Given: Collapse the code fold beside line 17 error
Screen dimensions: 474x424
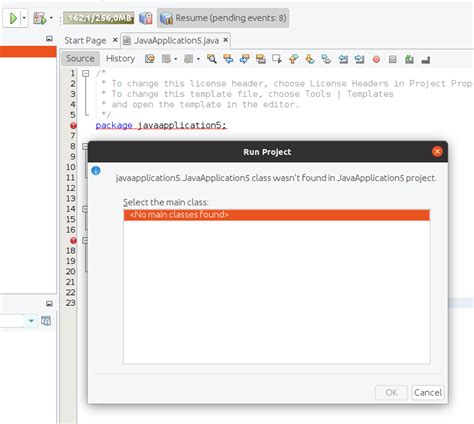Looking at the screenshot, I should 85,240.
